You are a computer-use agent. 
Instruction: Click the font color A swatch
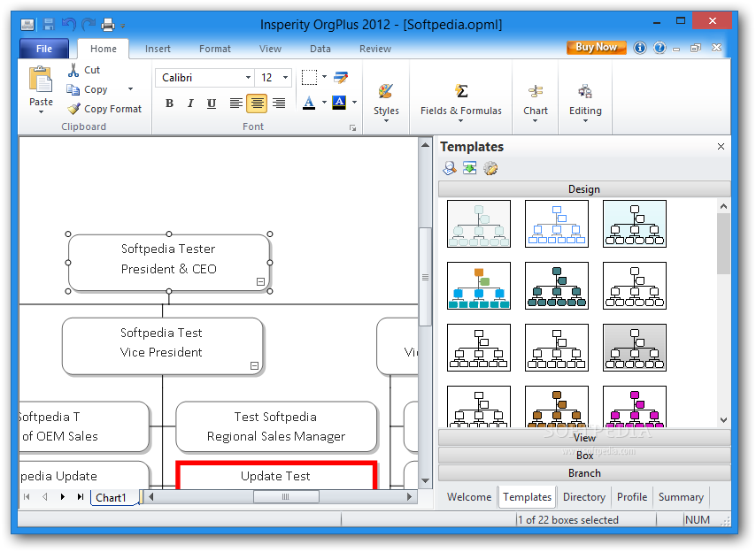click(x=309, y=102)
